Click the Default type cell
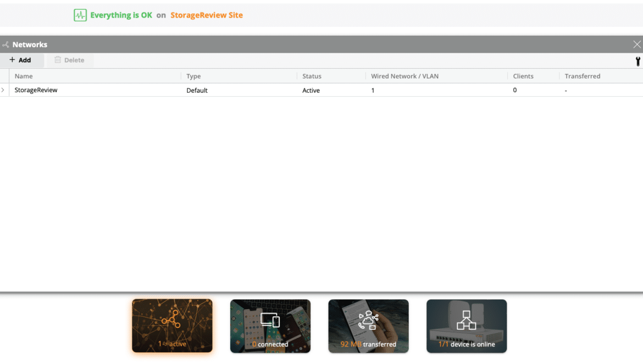This screenshot has width=643, height=364. [x=197, y=91]
